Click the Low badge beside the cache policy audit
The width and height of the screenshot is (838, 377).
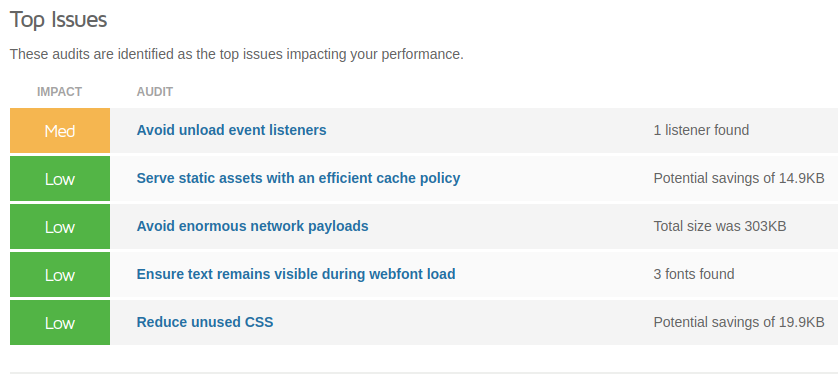pos(60,179)
